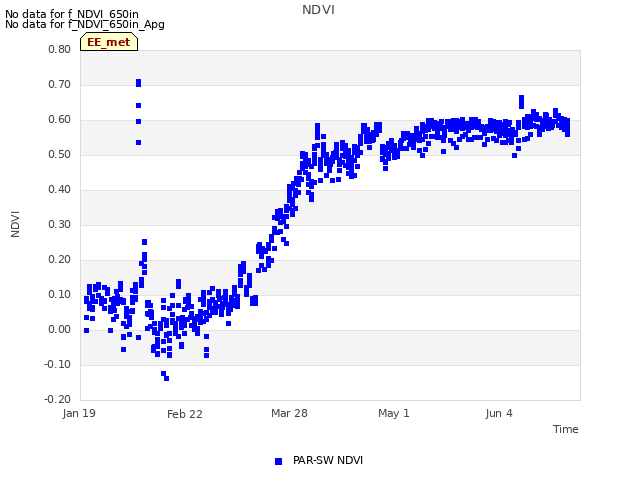Click the Feb 22 x-axis tick label
This screenshot has height=480, width=640.
click(184, 414)
